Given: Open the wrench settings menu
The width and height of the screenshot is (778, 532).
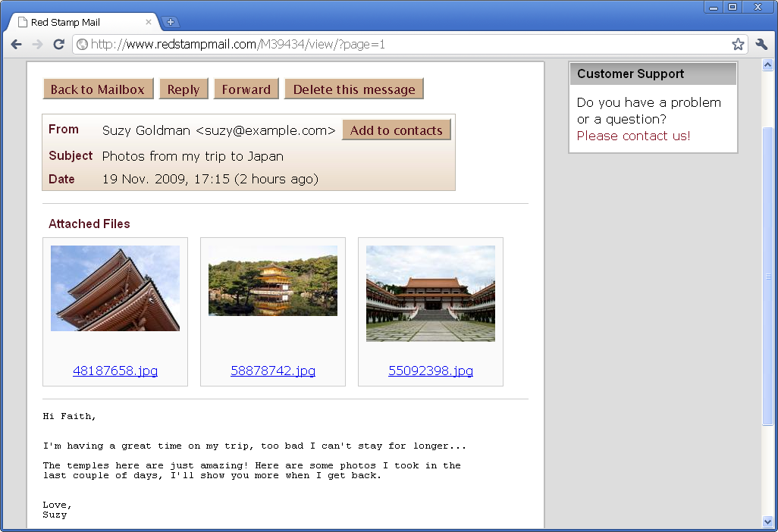Looking at the screenshot, I should pyautogui.click(x=762, y=45).
